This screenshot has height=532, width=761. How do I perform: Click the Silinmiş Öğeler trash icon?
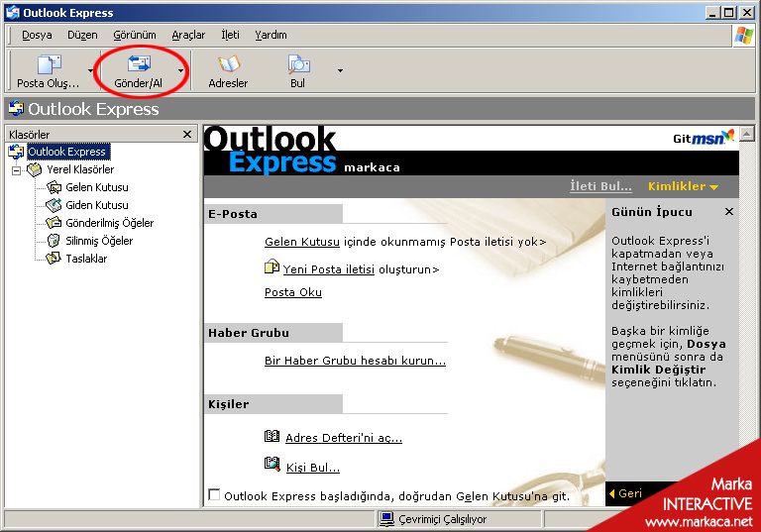54,241
